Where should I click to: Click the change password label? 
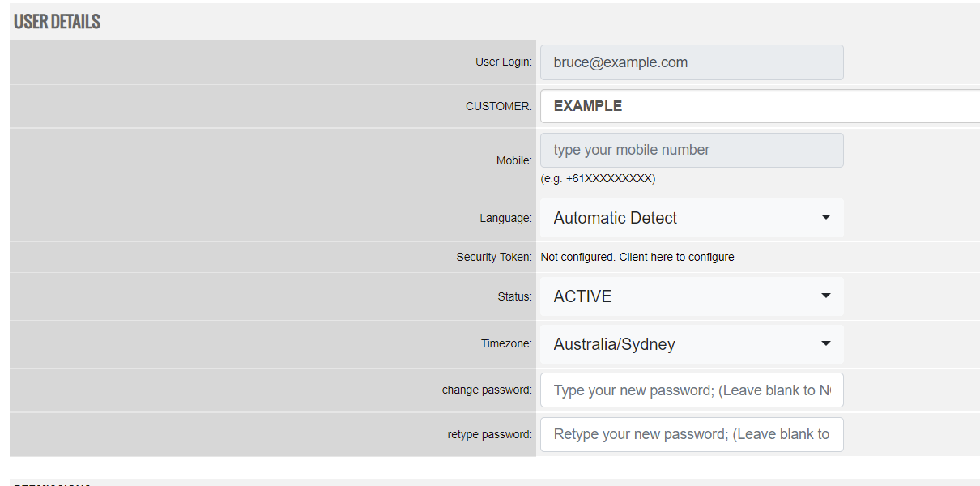point(488,390)
